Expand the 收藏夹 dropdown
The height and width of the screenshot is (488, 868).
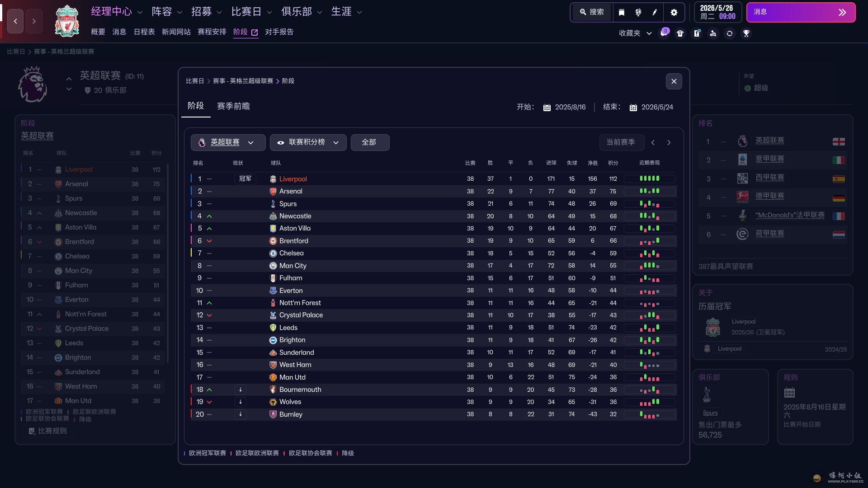(x=650, y=33)
